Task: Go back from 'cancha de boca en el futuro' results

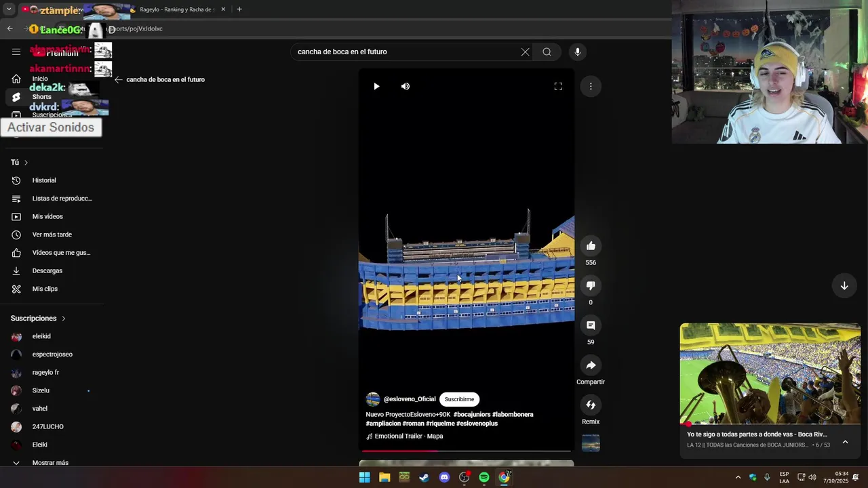Action: click(118, 79)
